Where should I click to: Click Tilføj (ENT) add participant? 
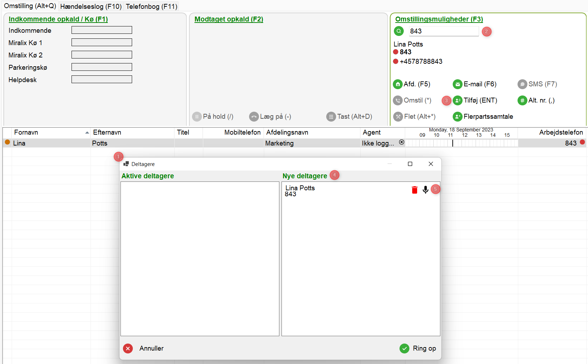tap(457, 100)
